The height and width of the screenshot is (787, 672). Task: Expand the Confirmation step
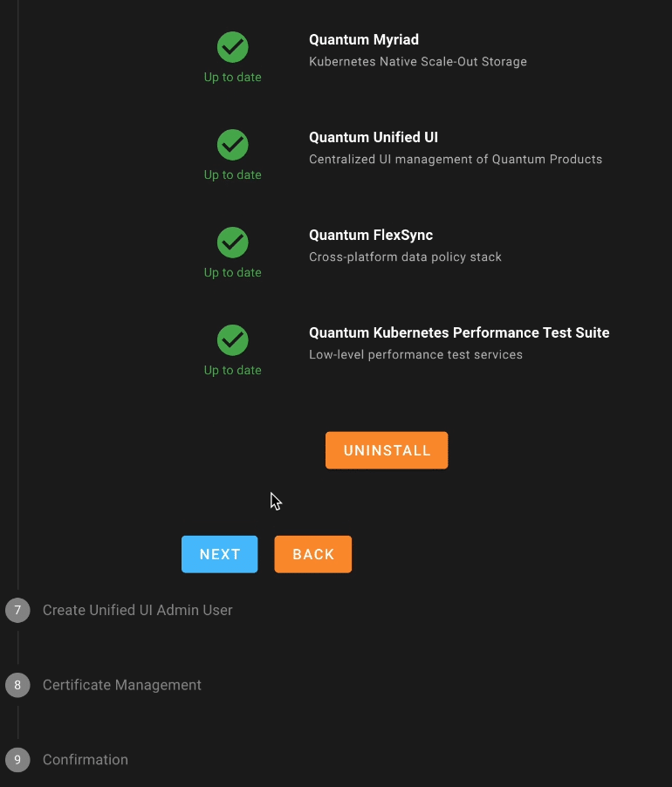pos(86,760)
